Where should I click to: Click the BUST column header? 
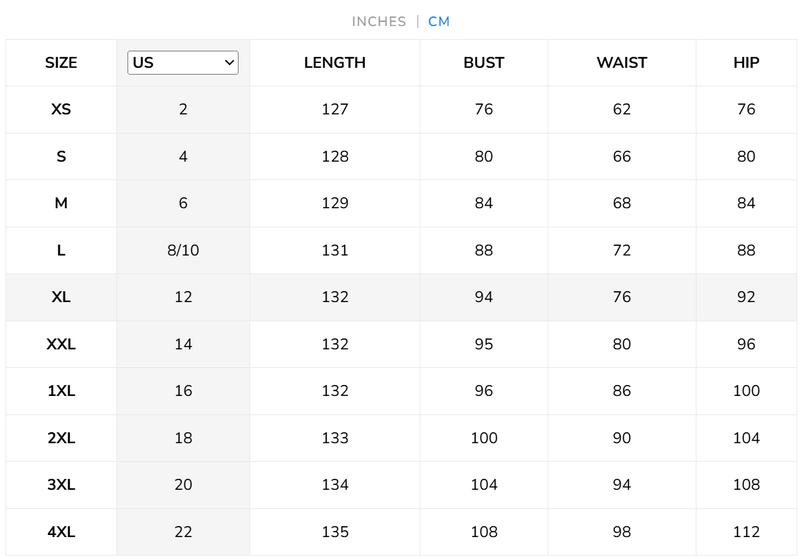[x=484, y=63]
